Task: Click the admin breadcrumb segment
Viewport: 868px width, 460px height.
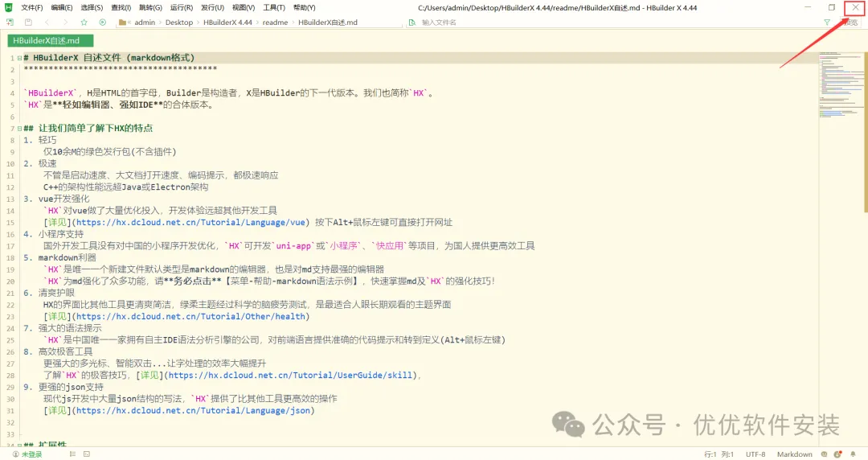Action: 145,23
